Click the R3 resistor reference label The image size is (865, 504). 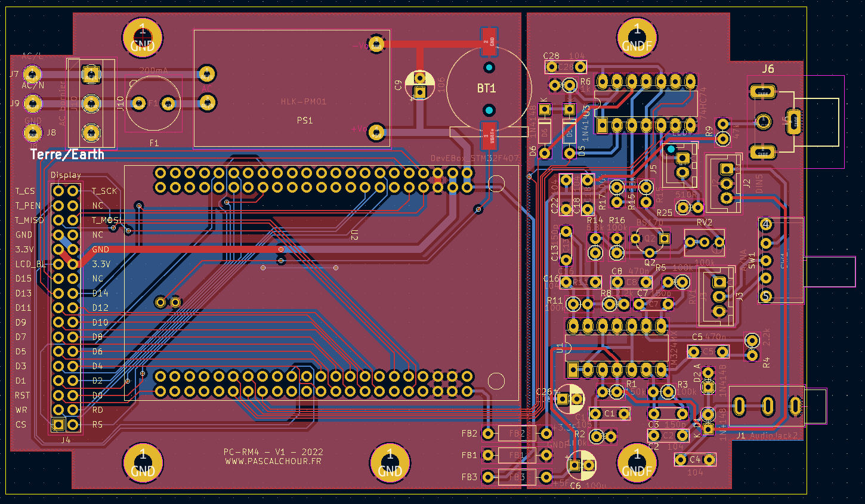pos(682,384)
